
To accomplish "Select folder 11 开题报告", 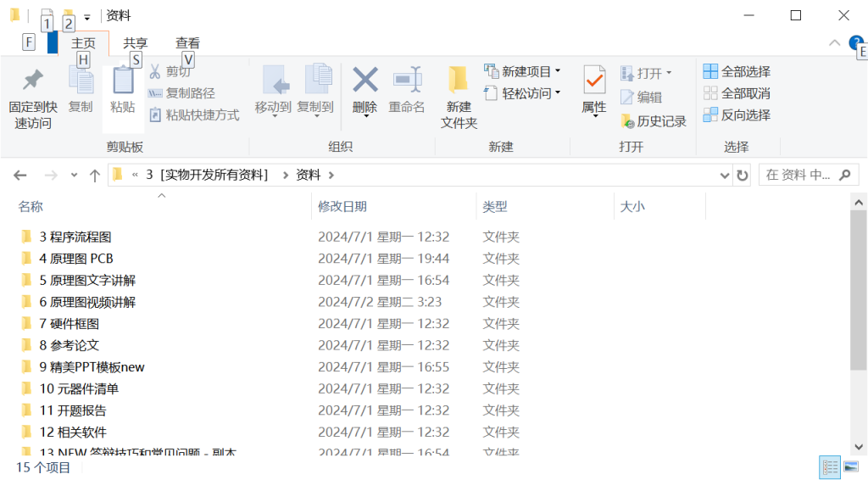I will (x=73, y=410).
